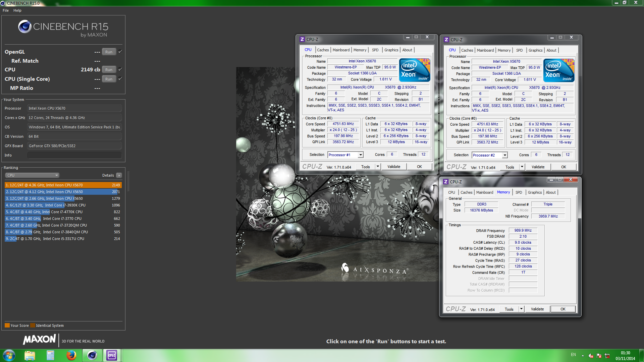Screen dimensions: 644x362
Task: Open the Help menu
Action: click(x=17, y=10)
